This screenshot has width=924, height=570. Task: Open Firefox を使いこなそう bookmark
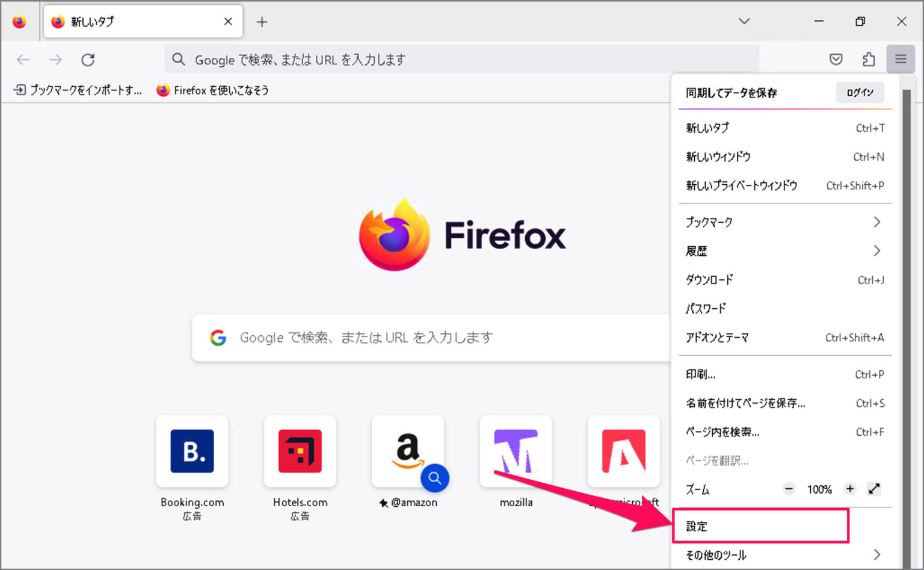coord(212,90)
